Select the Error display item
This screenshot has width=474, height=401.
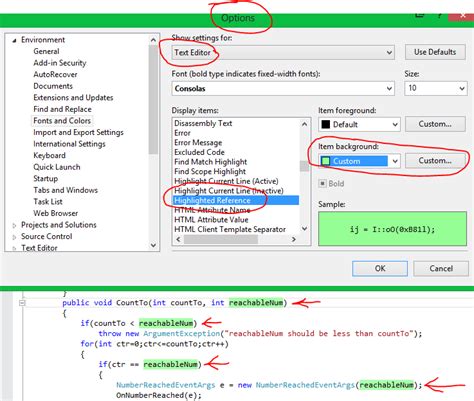[x=182, y=133]
